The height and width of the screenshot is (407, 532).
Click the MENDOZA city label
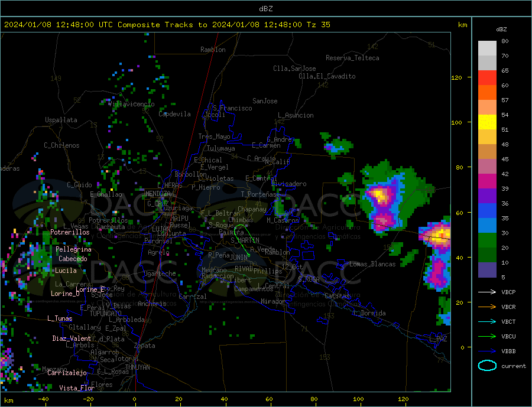[158, 193]
